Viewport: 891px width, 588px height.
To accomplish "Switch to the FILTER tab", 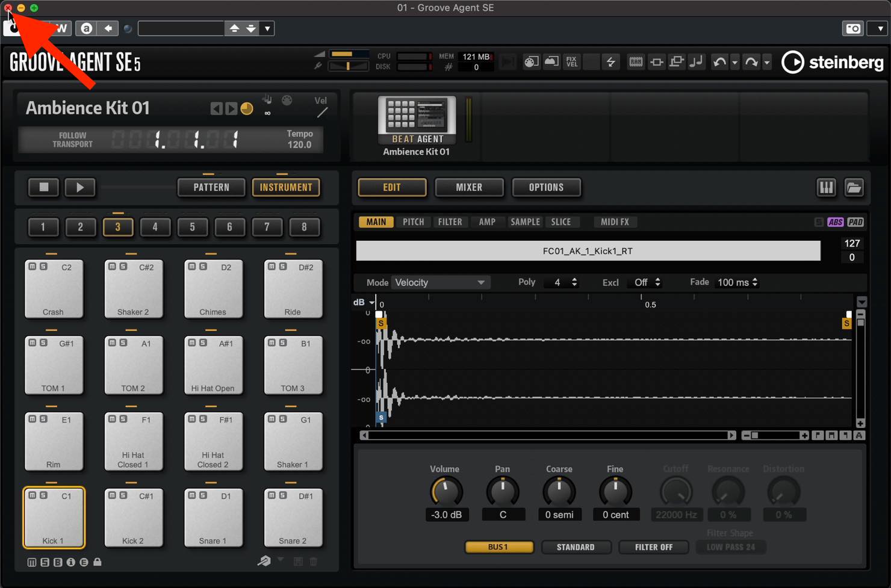I will tap(450, 222).
